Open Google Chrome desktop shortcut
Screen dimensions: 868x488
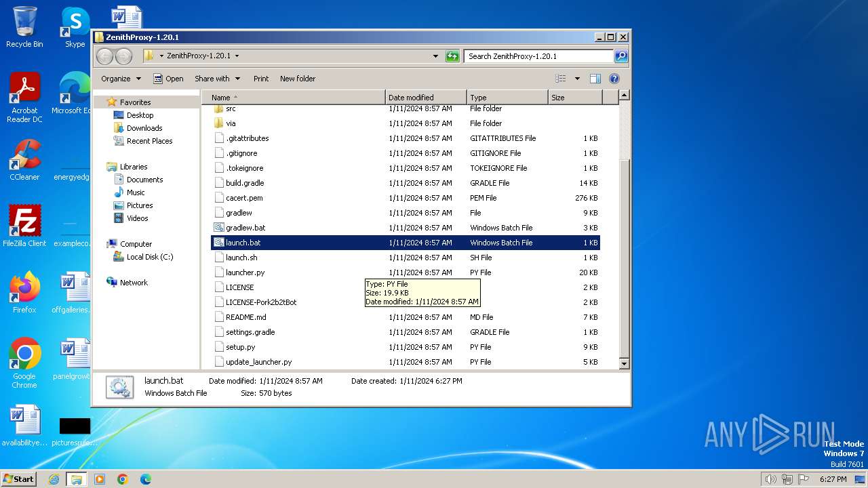click(24, 363)
